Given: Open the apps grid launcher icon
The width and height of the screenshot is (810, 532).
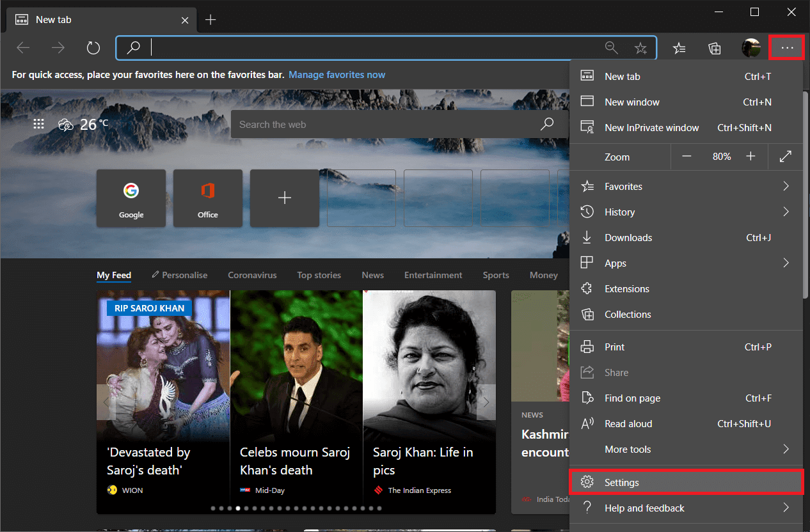Looking at the screenshot, I should tap(38, 125).
